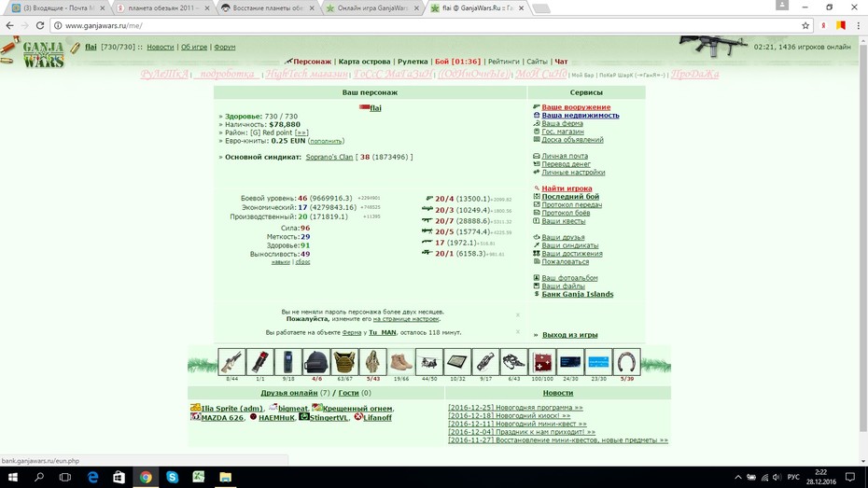Switch to the планета обезьян 2011 tab
This screenshot has height=488, width=868.
pos(163,8)
